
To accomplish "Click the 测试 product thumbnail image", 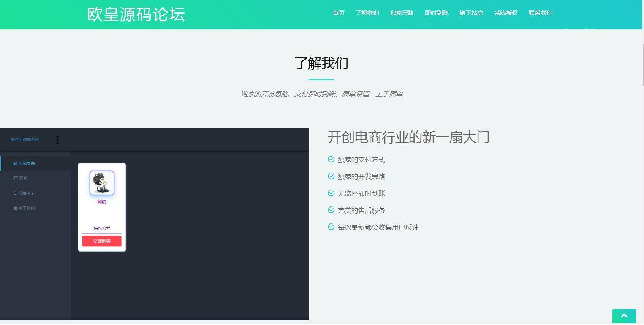I will [x=101, y=182].
